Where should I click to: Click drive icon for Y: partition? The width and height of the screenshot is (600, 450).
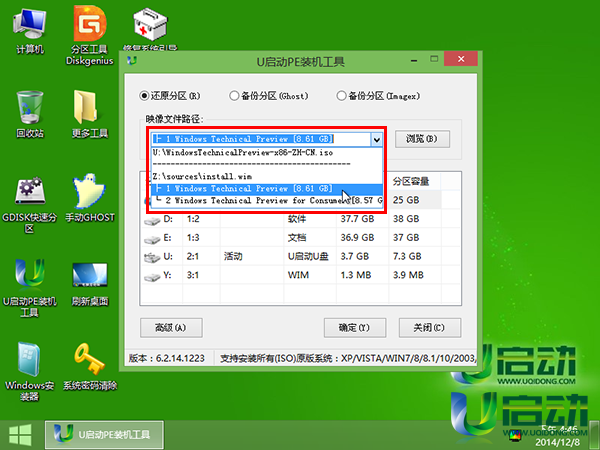coord(152,277)
